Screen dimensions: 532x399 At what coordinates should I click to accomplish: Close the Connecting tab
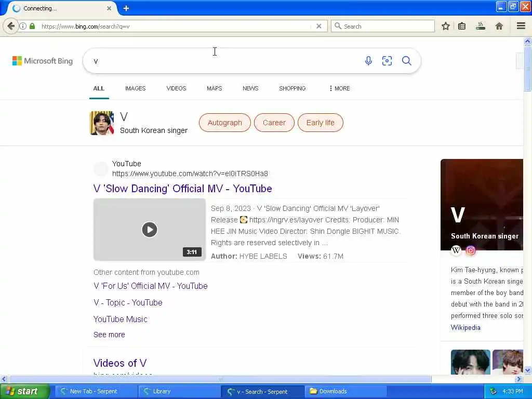(x=109, y=8)
